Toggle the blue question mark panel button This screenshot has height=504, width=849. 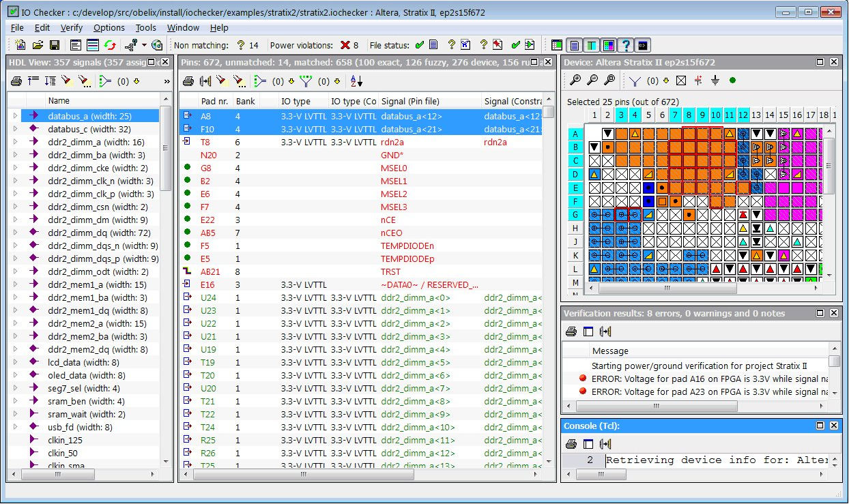click(x=625, y=45)
